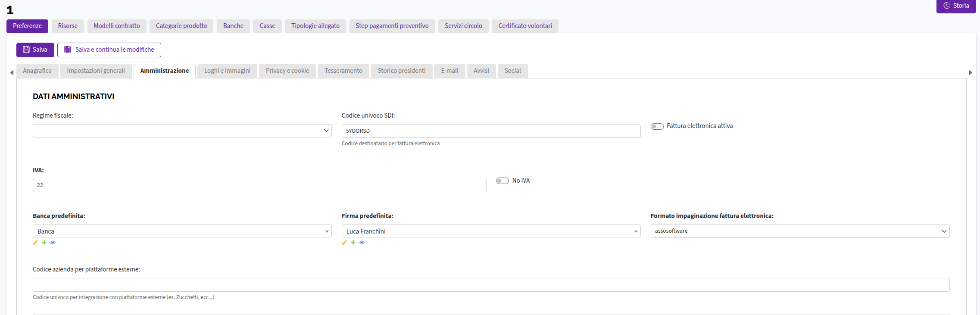
Task: Select the Amministrazione tab
Action: click(x=165, y=71)
